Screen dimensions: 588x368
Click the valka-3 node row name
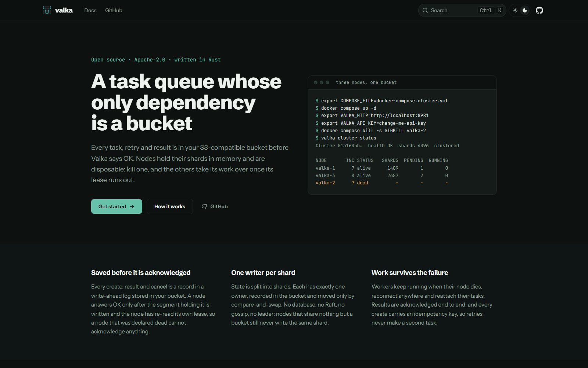click(x=325, y=176)
